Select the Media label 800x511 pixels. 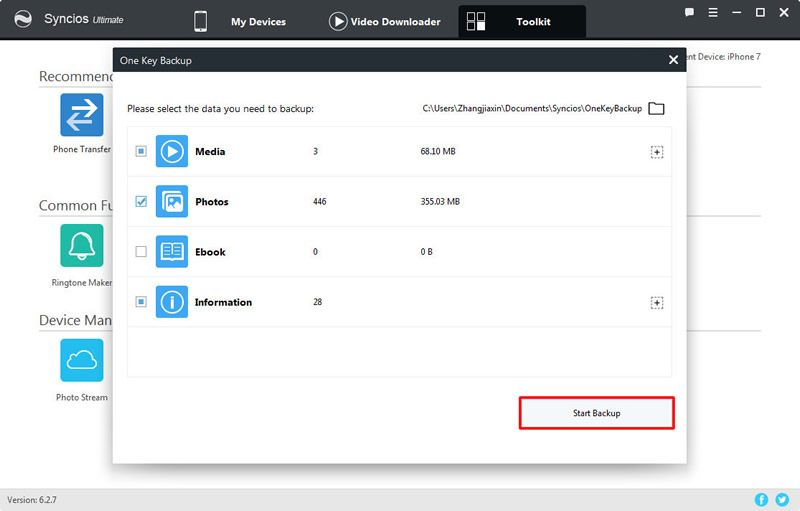[210, 151]
